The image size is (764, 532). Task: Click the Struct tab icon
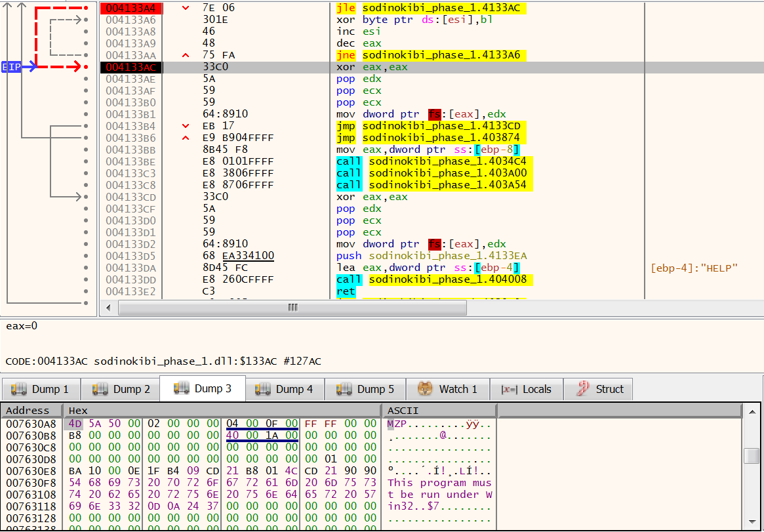click(x=582, y=389)
